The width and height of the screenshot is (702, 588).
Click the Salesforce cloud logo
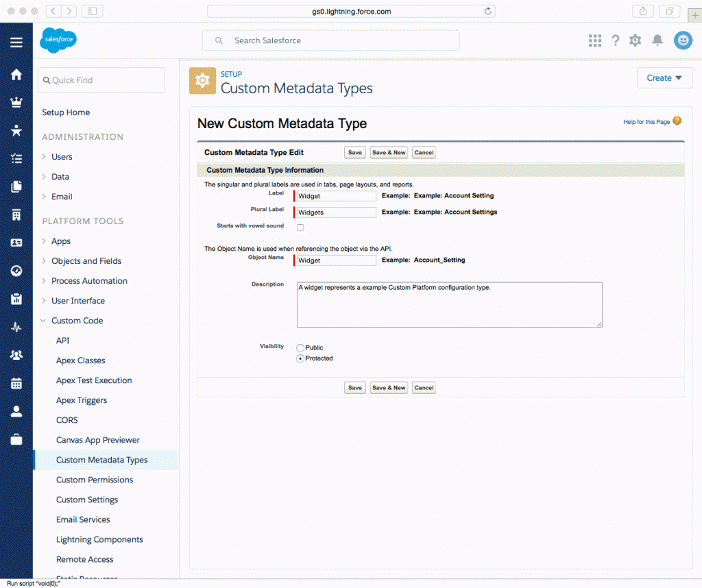click(58, 40)
